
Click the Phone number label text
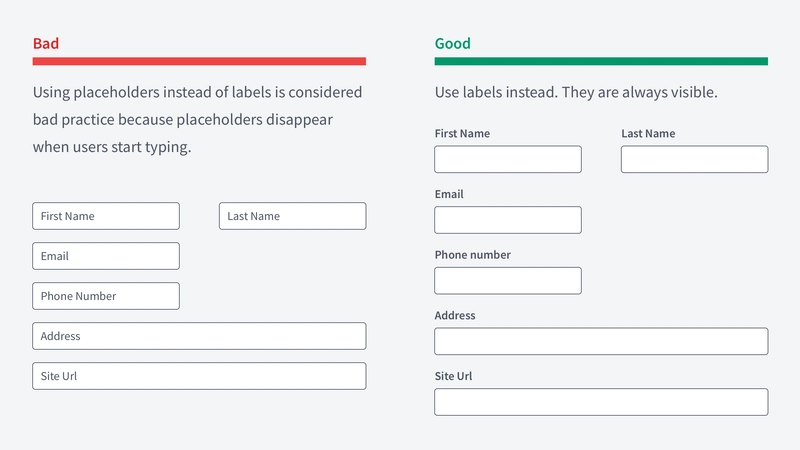472,255
